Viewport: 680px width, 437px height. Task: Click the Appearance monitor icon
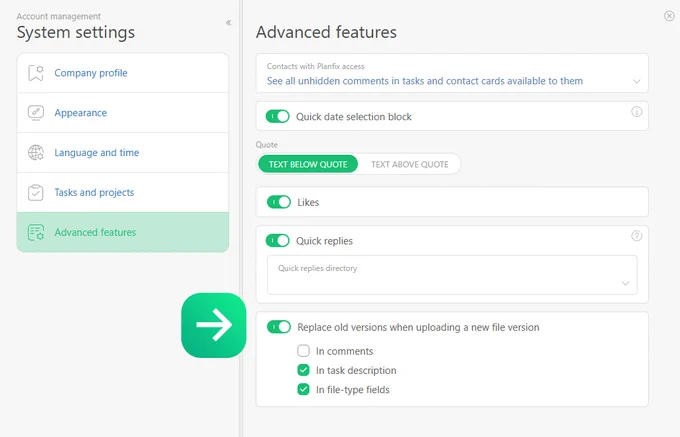36,113
